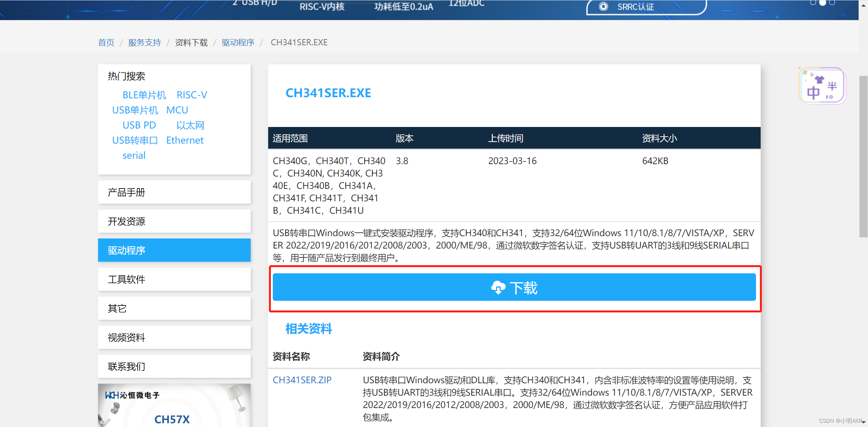Click the 相关资料 section heading

308,329
